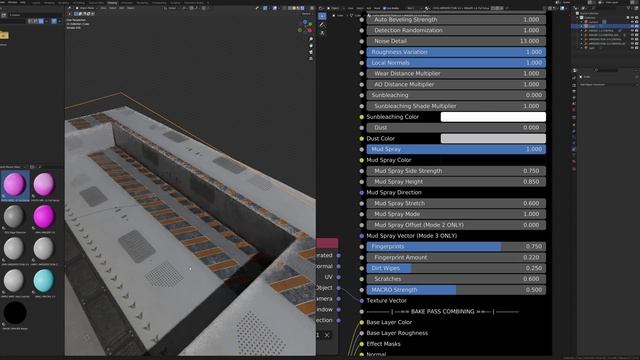This screenshot has width=640, height=360.
Task: Click the 'BAKE PASS COMBINING' separator label
Action: coord(442,311)
